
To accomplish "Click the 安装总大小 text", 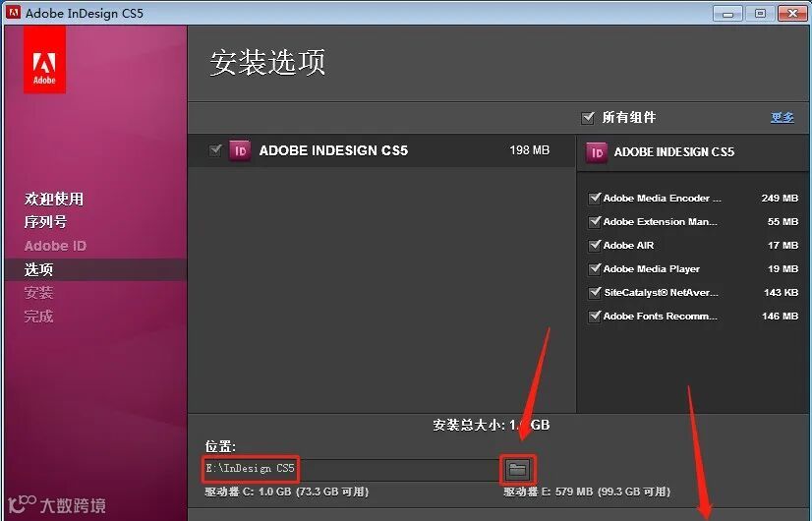I will 491,426.
